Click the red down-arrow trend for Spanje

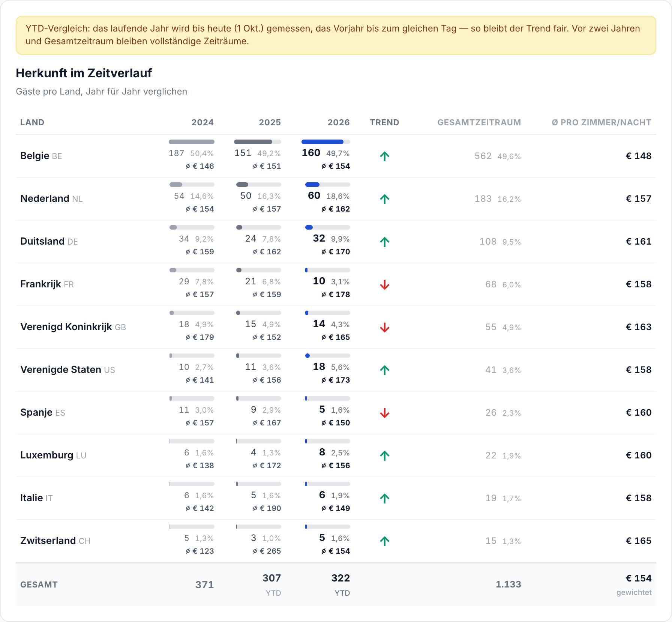pyautogui.click(x=384, y=413)
